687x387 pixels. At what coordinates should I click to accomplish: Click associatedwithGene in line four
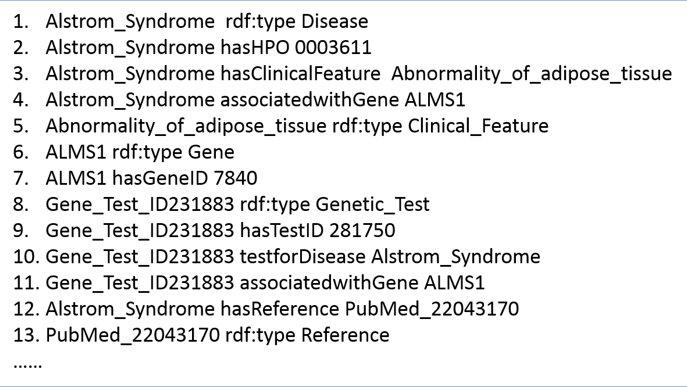click(x=310, y=100)
